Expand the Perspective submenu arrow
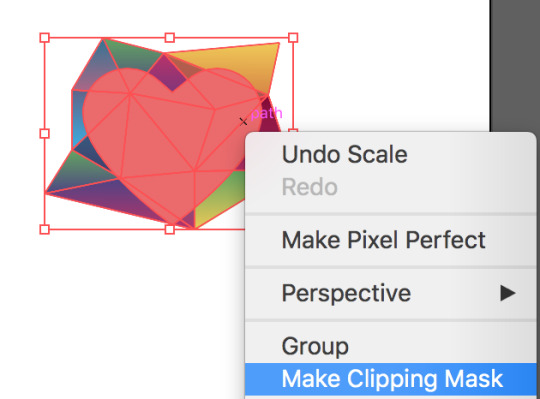The width and height of the screenshot is (540, 399). (x=508, y=293)
